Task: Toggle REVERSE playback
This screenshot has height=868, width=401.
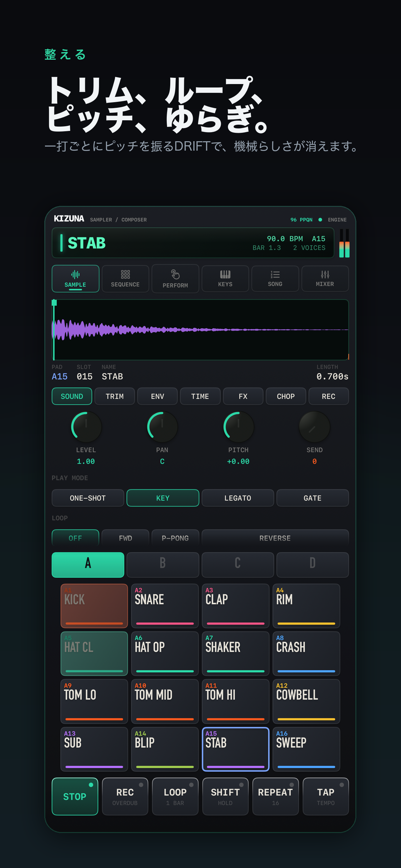Action: tap(275, 538)
